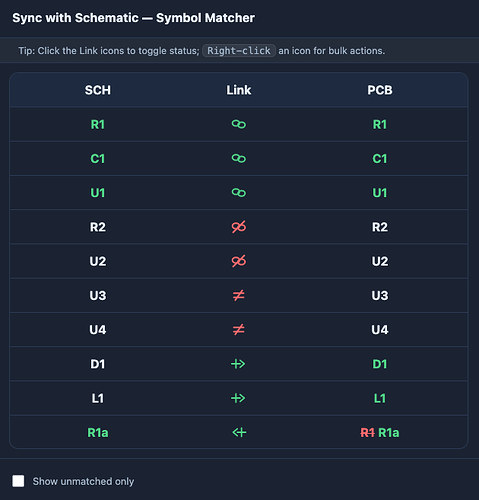
Task: Click the Show unmatched only label
Action: tap(83, 481)
